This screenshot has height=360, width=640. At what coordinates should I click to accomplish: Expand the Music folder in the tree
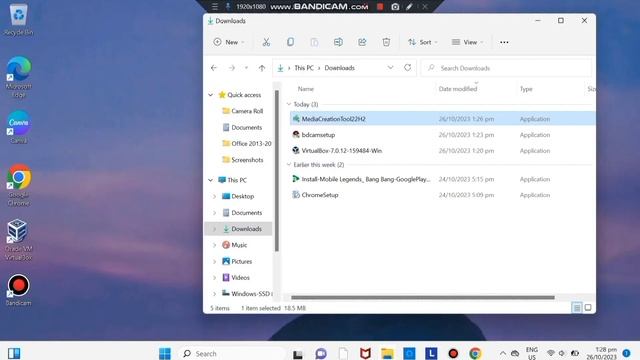[x=214, y=245]
